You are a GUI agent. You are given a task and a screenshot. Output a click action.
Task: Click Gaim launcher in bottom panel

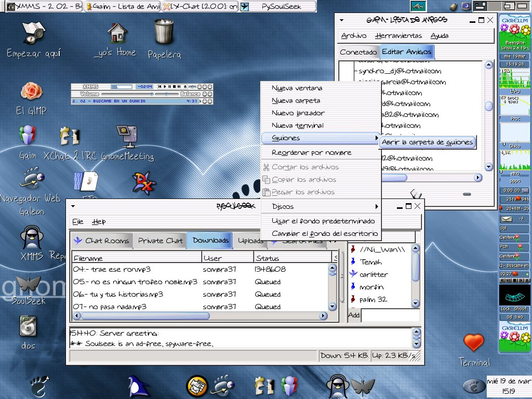tap(289, 386)
